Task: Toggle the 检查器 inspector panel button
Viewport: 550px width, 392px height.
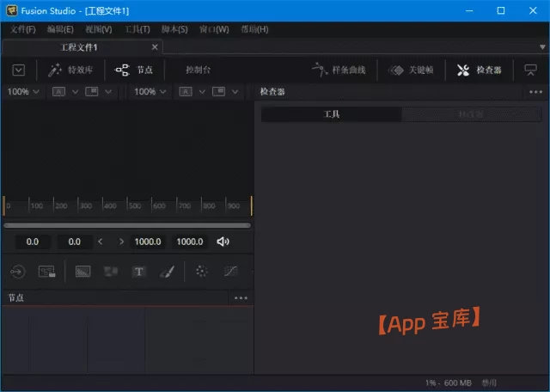Action: [x=480, y=70]
